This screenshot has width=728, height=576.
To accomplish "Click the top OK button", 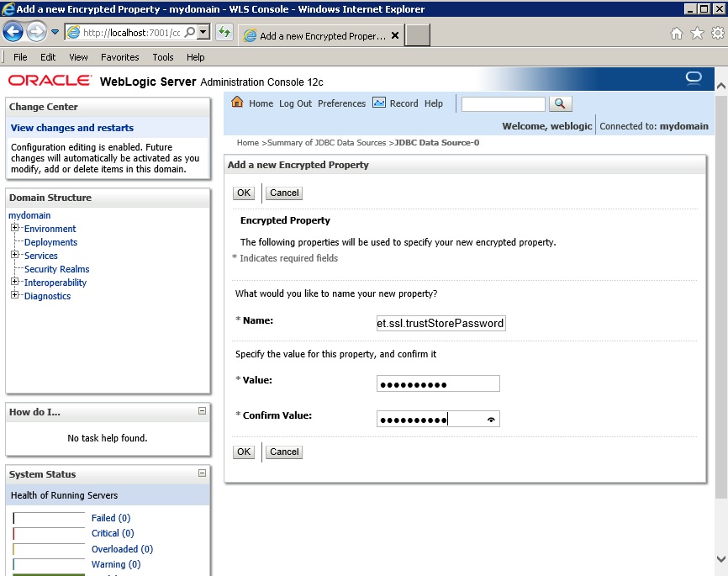I will point(244,193).
